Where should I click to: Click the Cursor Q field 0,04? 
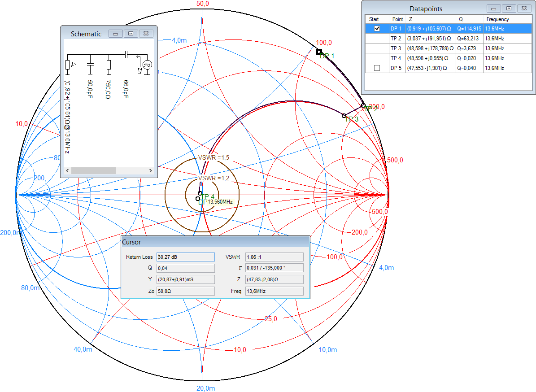pyautogui.click(x=186, y=268)
